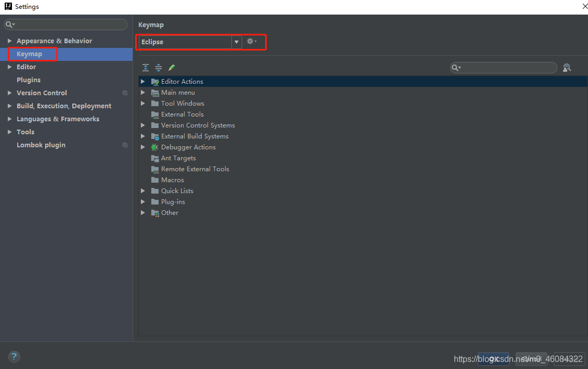The height and width of the screenshot is (369, 588).
Task: Click the Remote External Tools folder icon
Action: point(155,169)
